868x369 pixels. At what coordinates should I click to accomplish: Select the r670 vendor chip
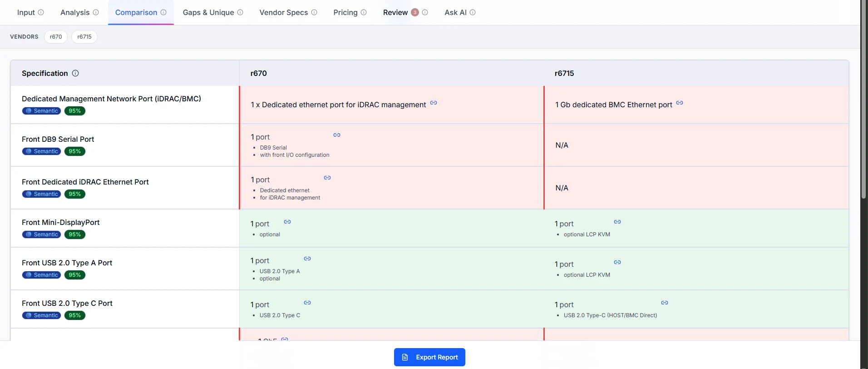point(56,37)
